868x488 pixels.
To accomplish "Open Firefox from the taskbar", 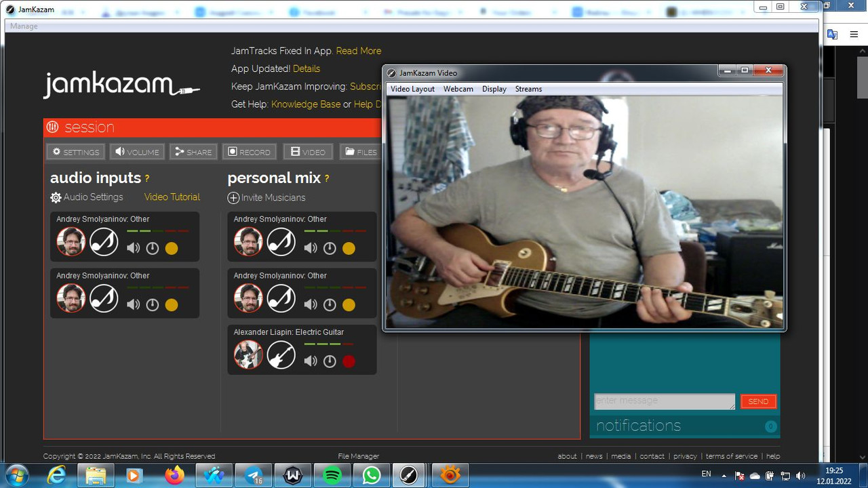I will (174, 476).
